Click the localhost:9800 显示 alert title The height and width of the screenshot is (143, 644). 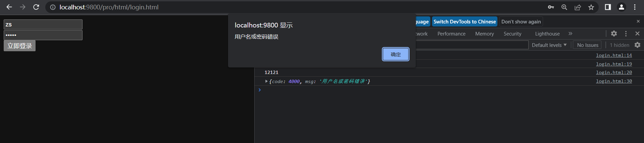264,25
